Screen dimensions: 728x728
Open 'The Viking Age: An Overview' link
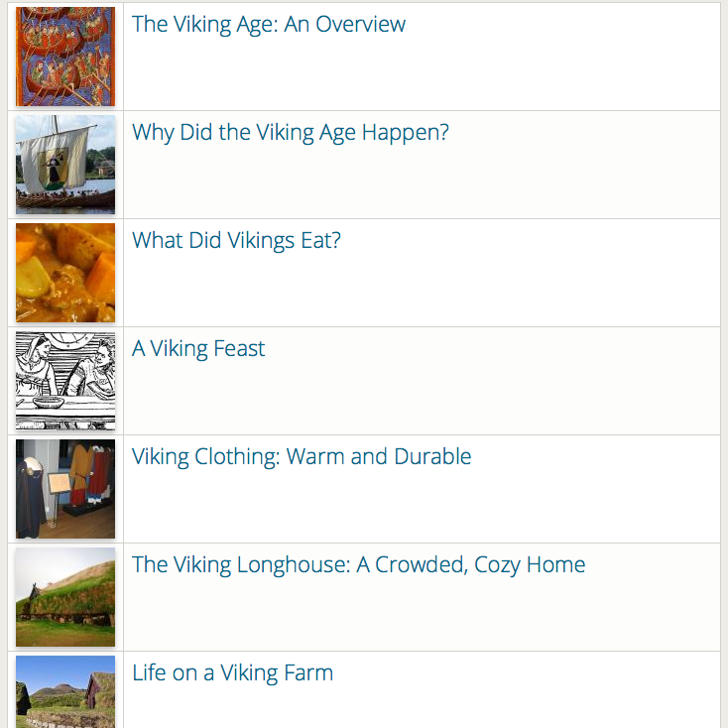tap(269, 25)
